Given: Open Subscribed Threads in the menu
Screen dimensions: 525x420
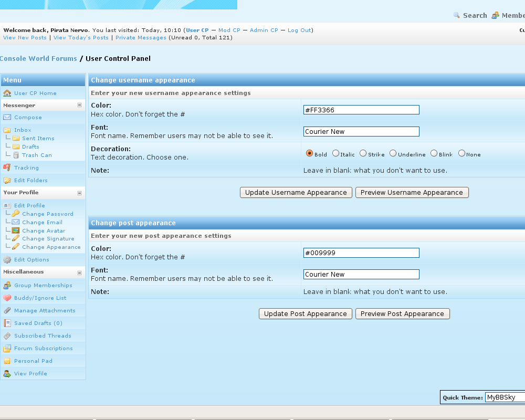Looking at the screenshot, I should [43, 336].
